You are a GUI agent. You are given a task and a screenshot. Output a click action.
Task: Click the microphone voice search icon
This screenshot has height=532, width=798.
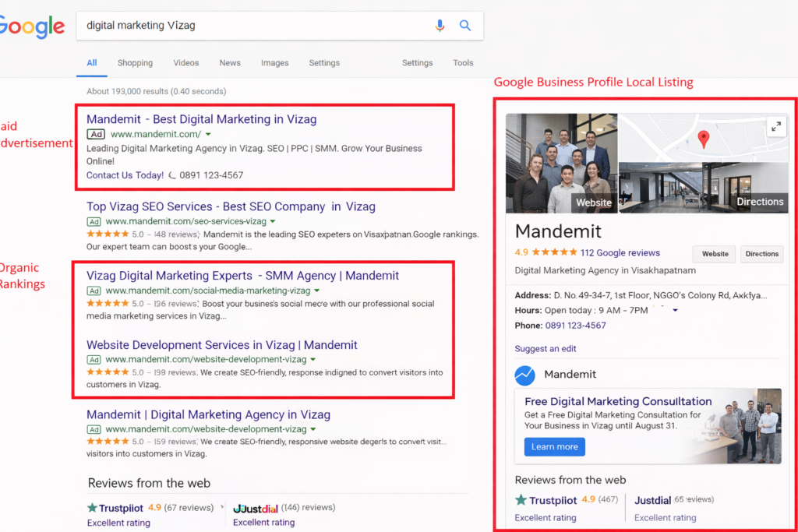click(x=440, y=26)
